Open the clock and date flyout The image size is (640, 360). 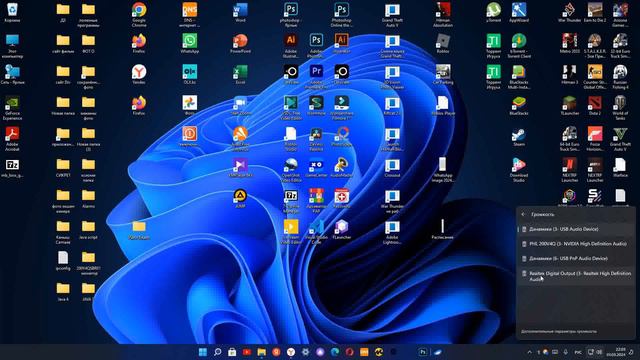pos(620,352)
